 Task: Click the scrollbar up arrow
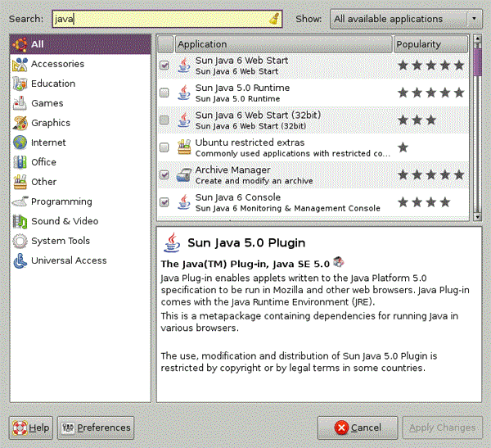click(478, 38)
